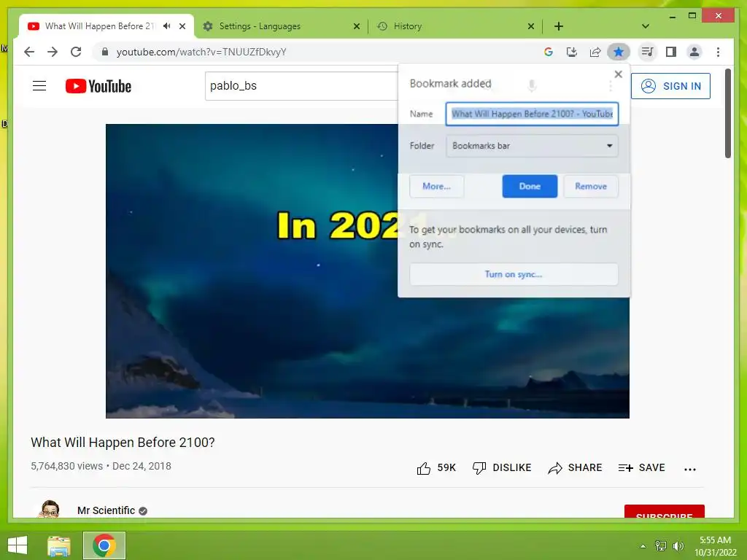Open the three-dot more actions under video

click(x=690, y=469)
